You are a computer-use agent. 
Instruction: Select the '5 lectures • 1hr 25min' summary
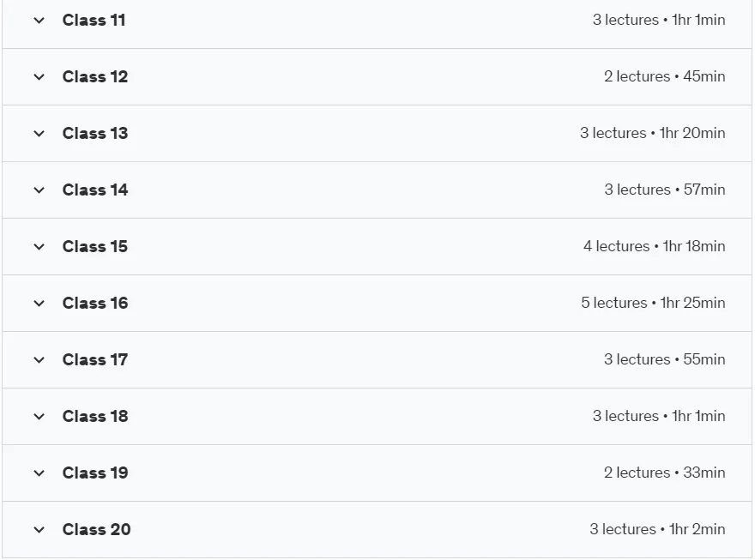coord(653,303)
